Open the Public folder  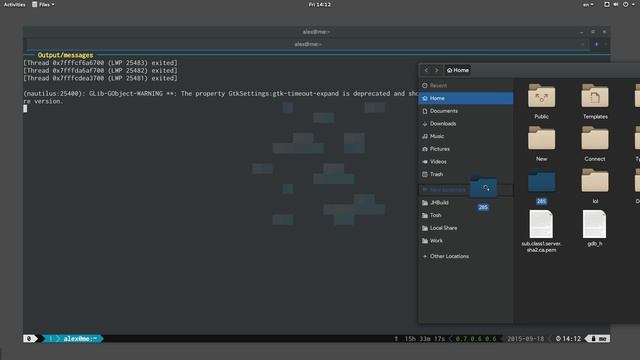[x=541, y=101]
